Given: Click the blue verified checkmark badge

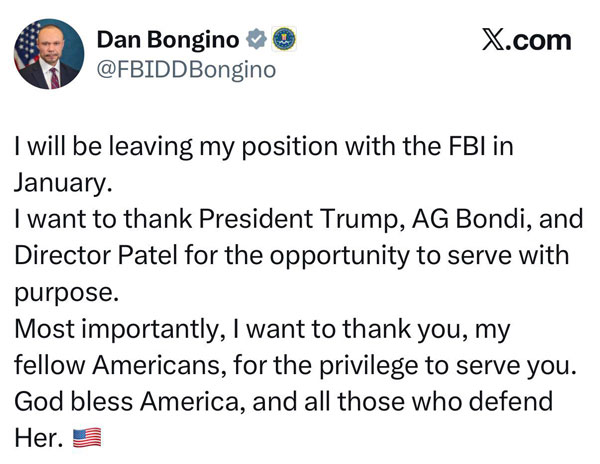Looking at the screenshot, I should click(x=257, y=40).
